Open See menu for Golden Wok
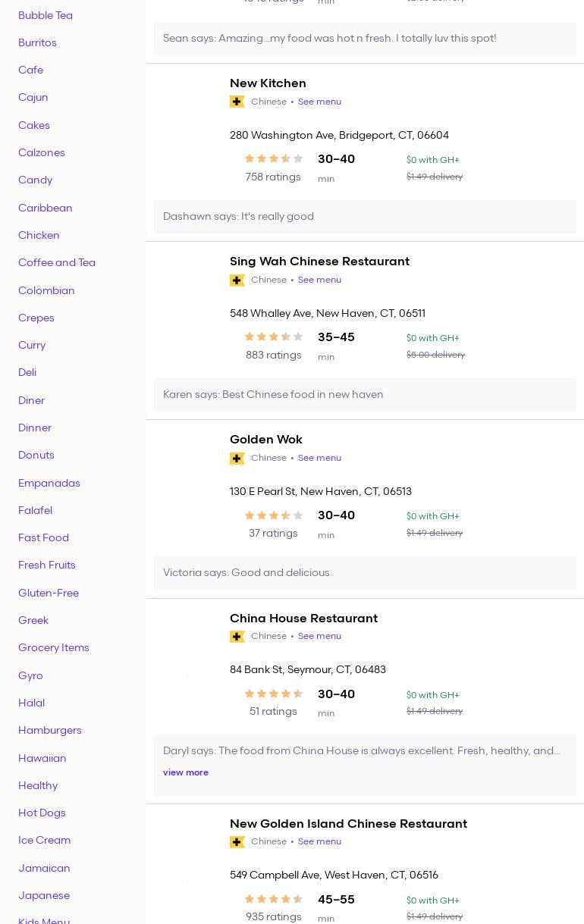Screen dimensions: 584x924 [319, 458]
